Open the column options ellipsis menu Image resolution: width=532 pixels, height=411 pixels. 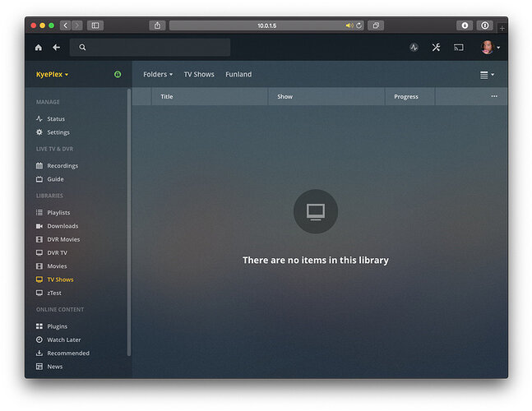click(x=494, y=96)
